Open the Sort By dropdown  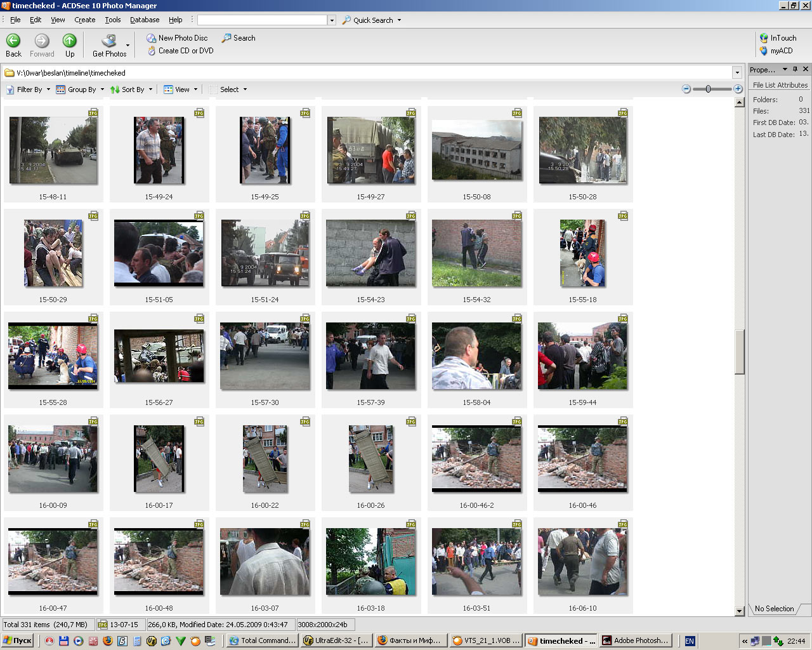click(x=132, y=90)
